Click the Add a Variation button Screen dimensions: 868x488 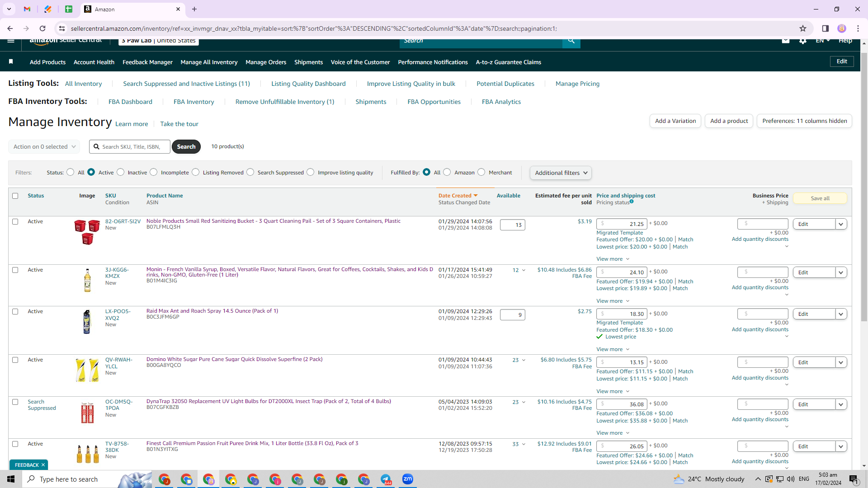coord(675,121)
